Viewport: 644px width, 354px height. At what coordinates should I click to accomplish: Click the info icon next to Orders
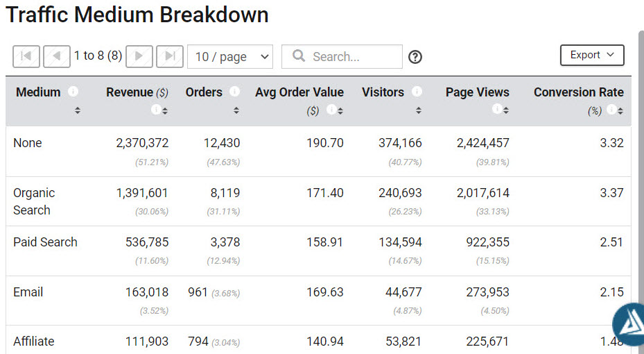pos(234,91)
